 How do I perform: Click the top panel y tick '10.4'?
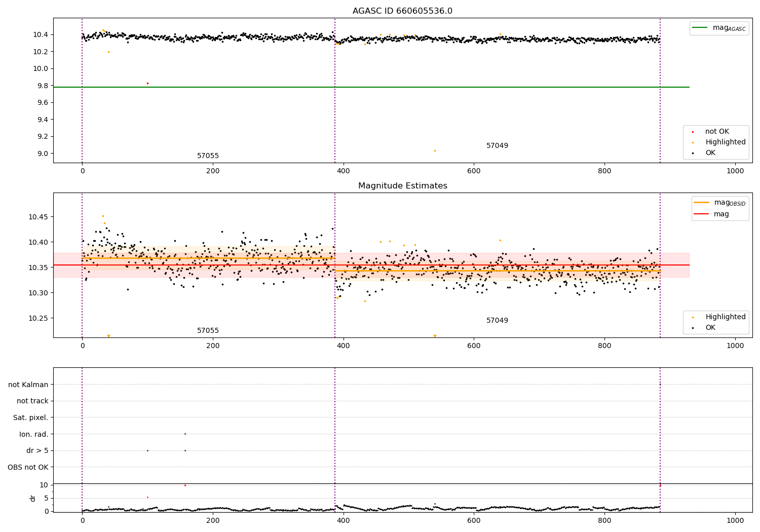(40, 35)
